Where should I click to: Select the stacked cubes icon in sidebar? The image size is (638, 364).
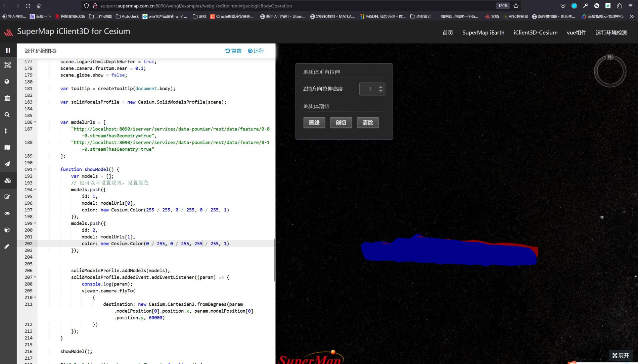[7, 180]
